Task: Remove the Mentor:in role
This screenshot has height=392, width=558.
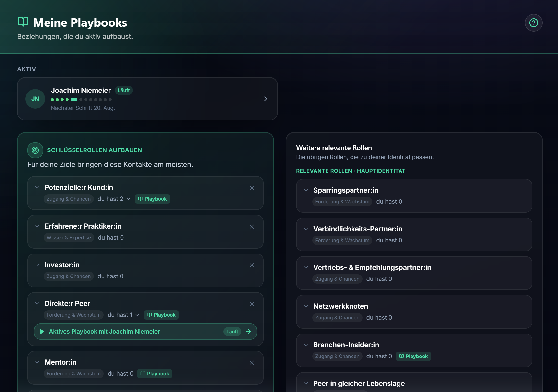Action: coord(252,363)
